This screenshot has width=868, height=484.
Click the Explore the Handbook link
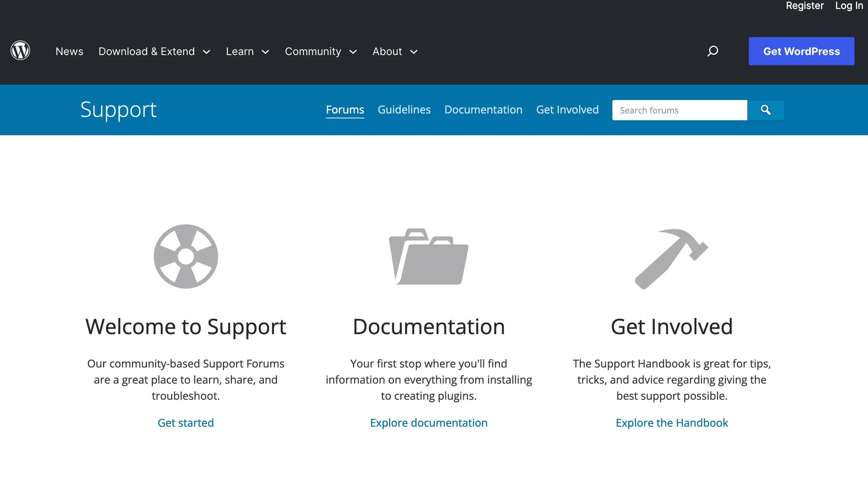pyautogui.click(x=672, y=422)
